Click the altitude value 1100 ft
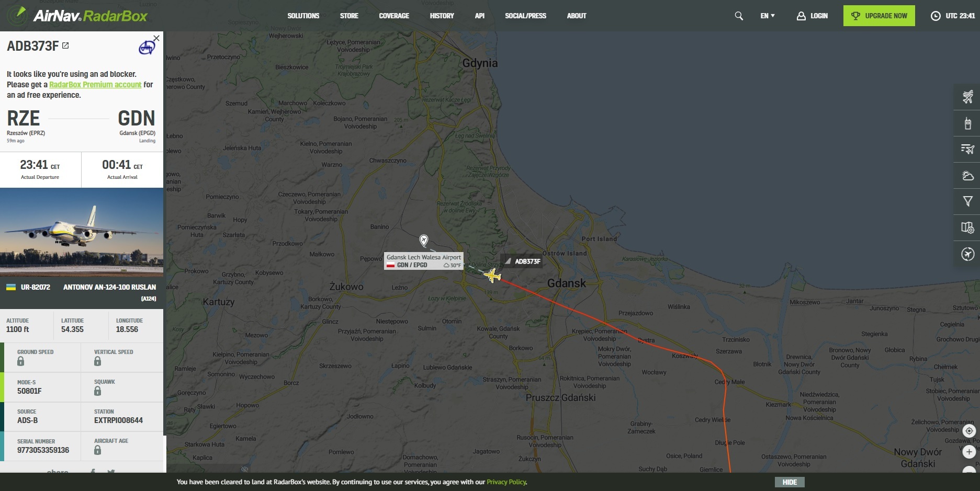980x491 pixels. pyautogui.click(x=18, y=329)
